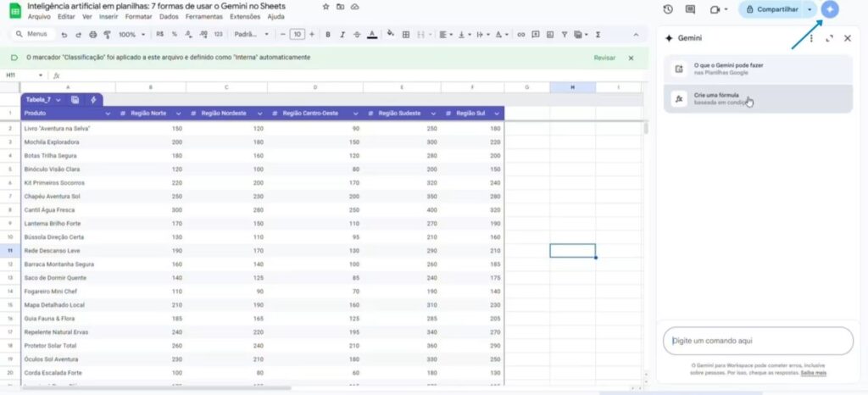Open the Arquivo menu
The width and height of the screenshot is (868, 395).
point(39,17)
